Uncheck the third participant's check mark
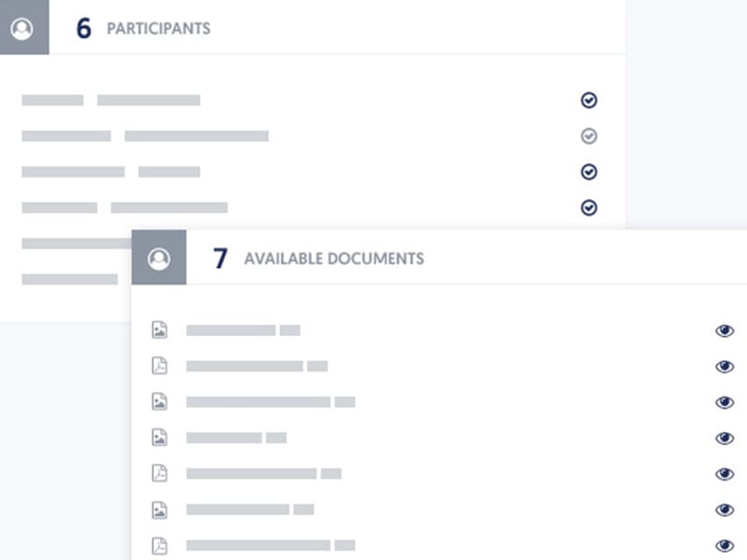747x560 pixels. click(588, 172)
